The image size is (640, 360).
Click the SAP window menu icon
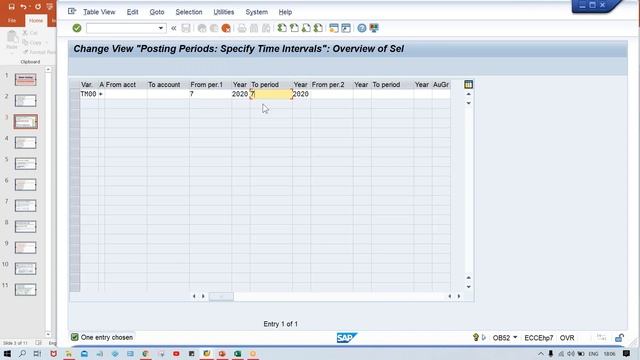point(72,11)
